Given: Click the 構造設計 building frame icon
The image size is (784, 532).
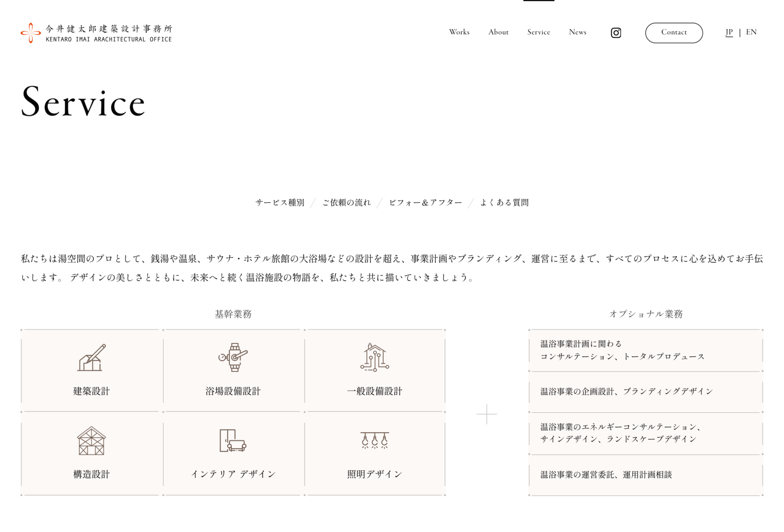Looking at the screenshot, I should 92,441.
